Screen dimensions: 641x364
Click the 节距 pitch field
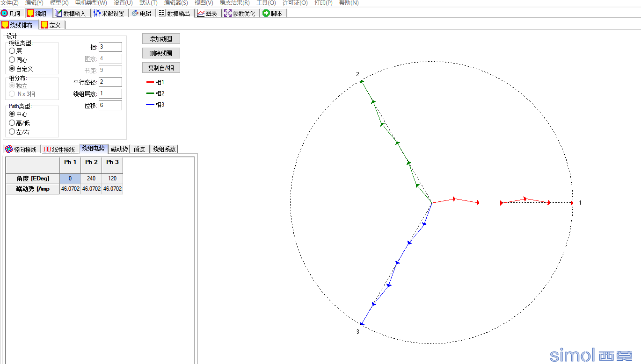tap(110, 70)
